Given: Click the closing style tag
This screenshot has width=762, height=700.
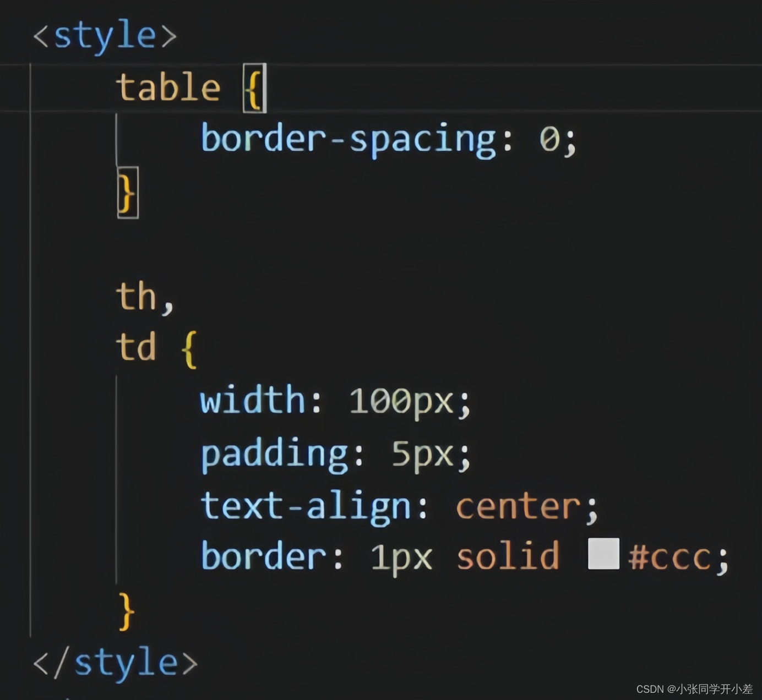Looking at the screenshot, I should [116, 663].
